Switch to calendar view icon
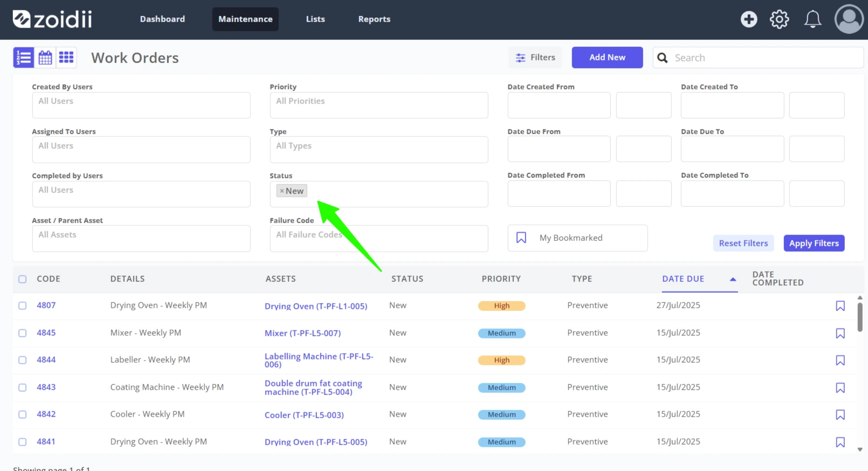Viewport: 868px width, 471px height. pyautogui.click(x=45, y=57)
